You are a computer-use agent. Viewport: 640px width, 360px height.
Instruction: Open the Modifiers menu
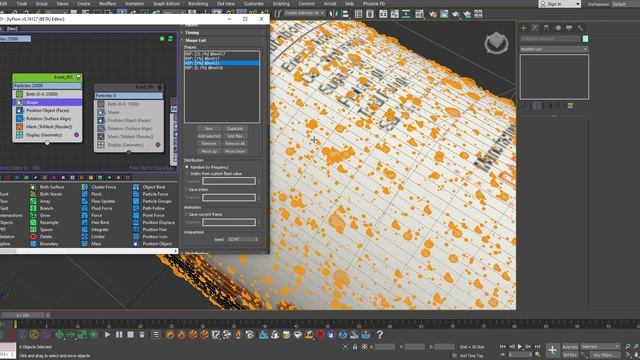click(107, 4)
